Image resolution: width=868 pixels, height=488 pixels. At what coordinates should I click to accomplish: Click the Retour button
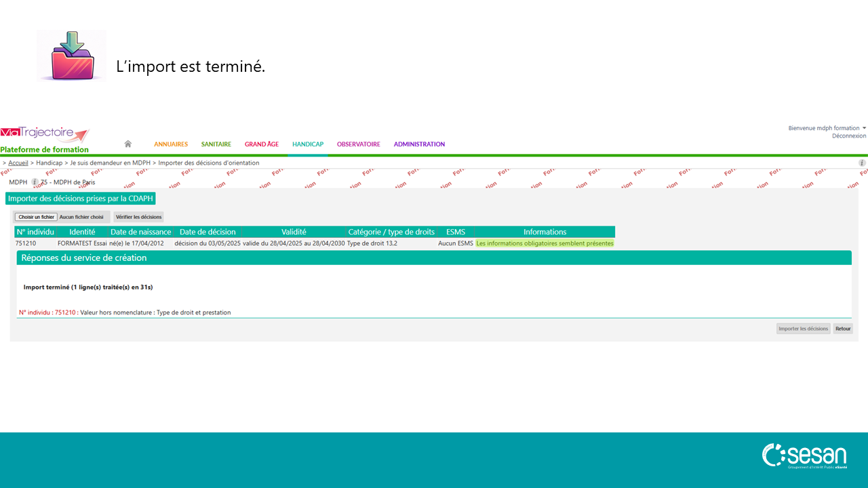coord(843,329)
